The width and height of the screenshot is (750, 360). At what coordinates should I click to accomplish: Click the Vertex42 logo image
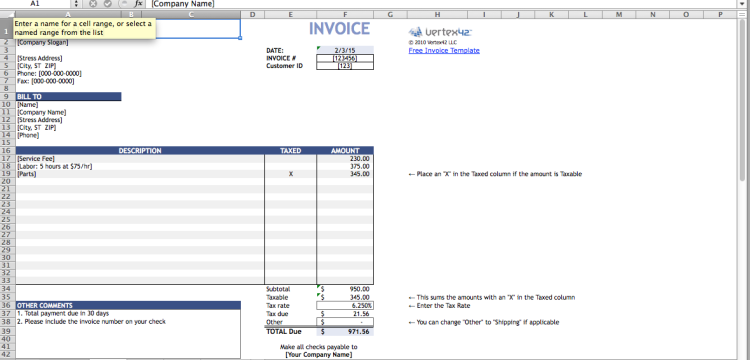click(x=441, y=32)
